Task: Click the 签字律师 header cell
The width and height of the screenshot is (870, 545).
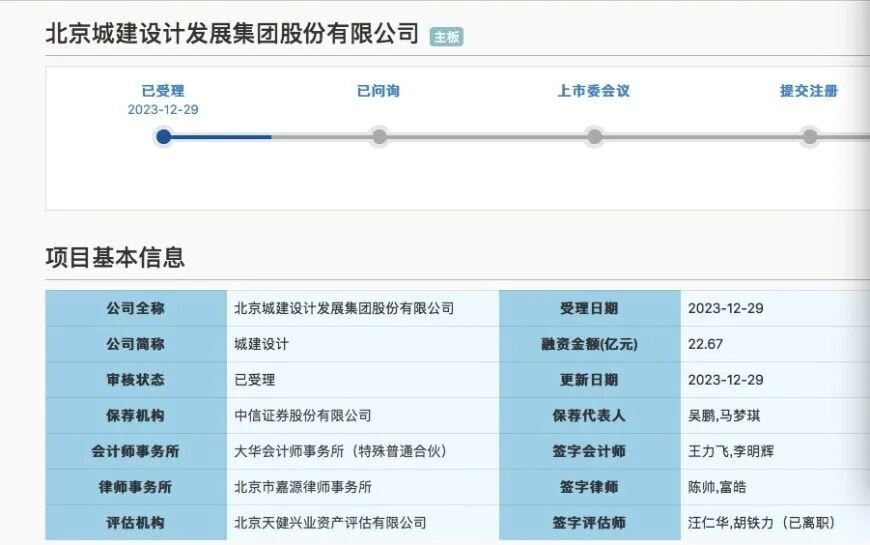Action: [x=590, y=487]
